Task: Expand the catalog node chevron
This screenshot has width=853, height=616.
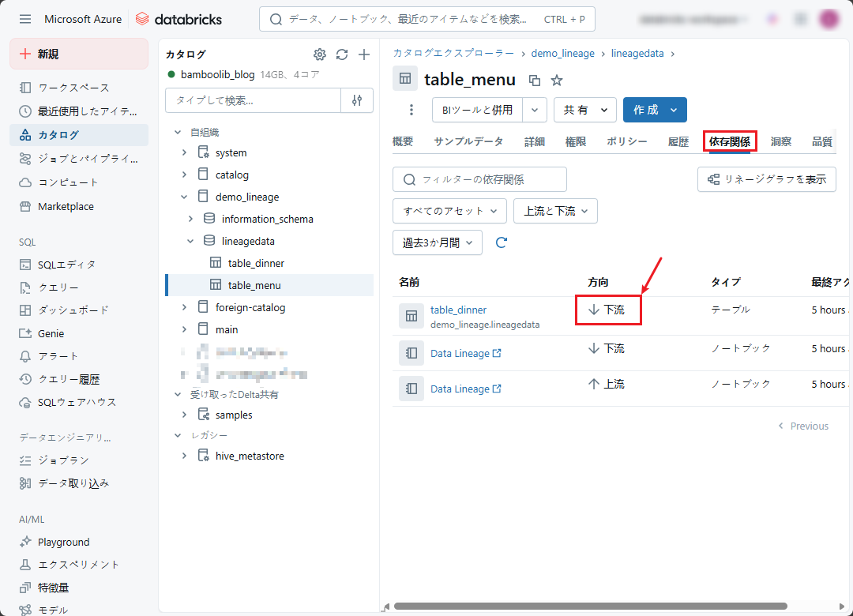Action: coord(184,175)
